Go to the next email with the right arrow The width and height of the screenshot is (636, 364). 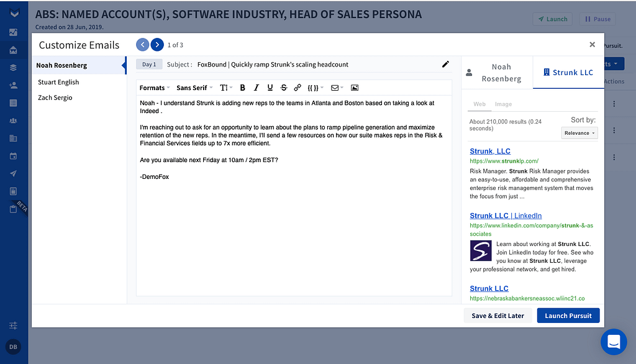[157, 45]
